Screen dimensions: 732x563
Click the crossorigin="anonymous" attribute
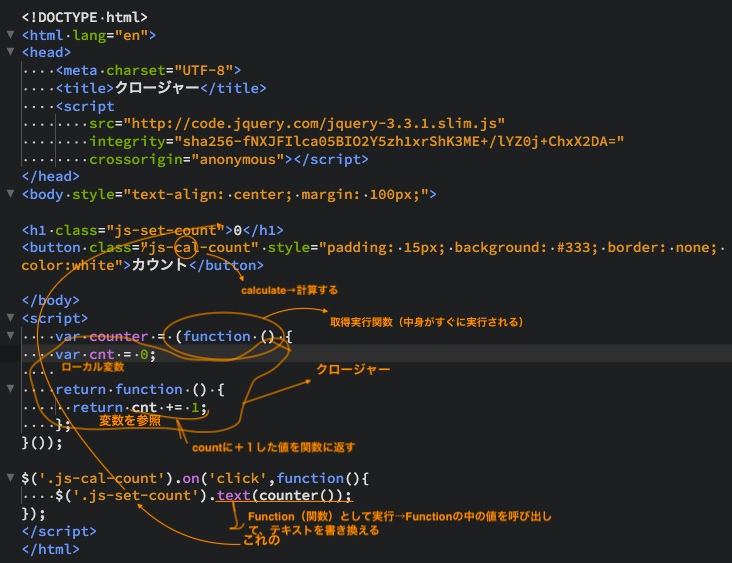tap(187, 160)
